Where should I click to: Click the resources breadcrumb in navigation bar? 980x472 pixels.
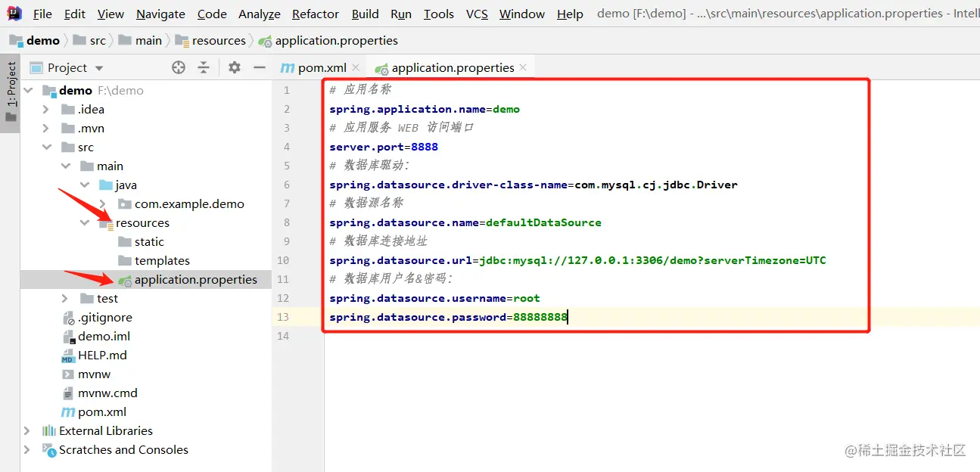(210, 40)
